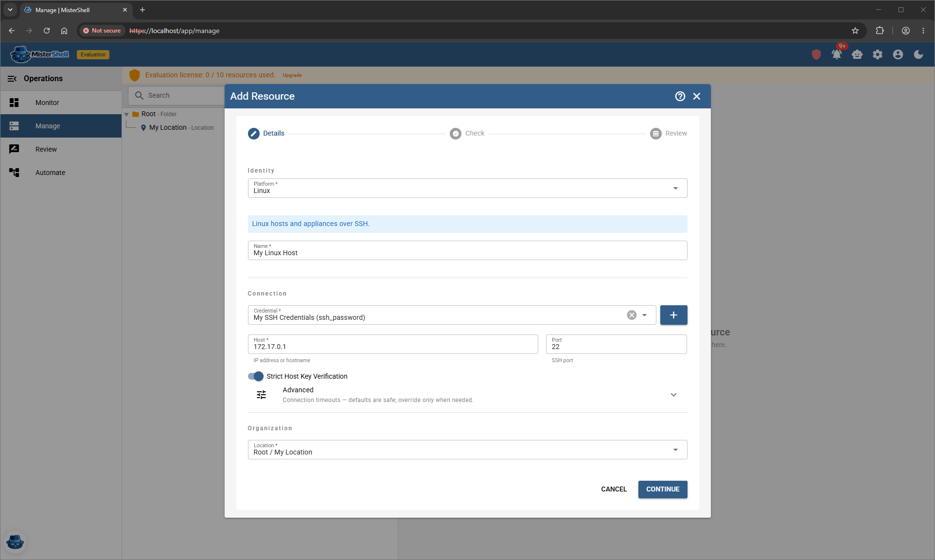Click the browser address bar URL
This screenshot has width=935, height=560.
[174, 31]
